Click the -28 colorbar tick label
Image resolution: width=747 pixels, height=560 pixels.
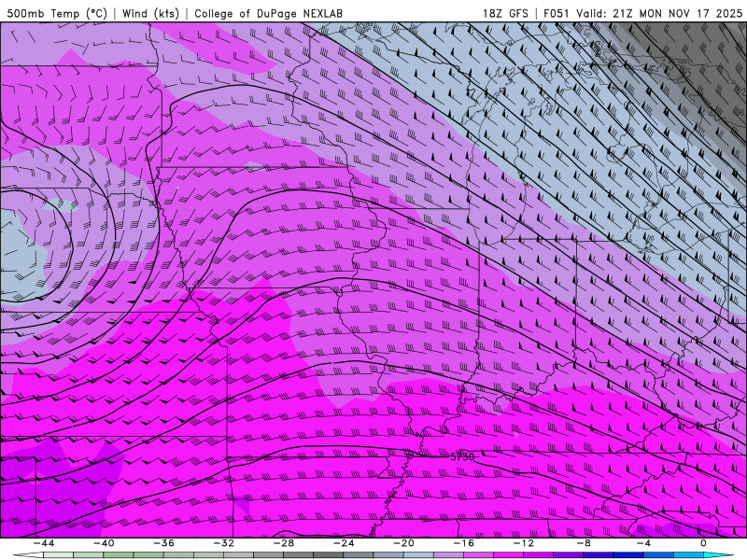(284, 543)
